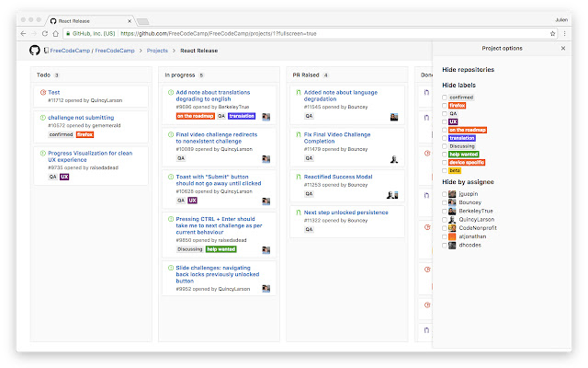The image size is (588, 368).
Task: Select the React Release browser tab
Action: (90, 21)
